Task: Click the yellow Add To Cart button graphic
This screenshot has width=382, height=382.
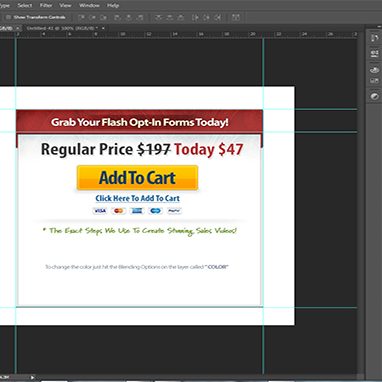Action: click(x=137, y=178)
